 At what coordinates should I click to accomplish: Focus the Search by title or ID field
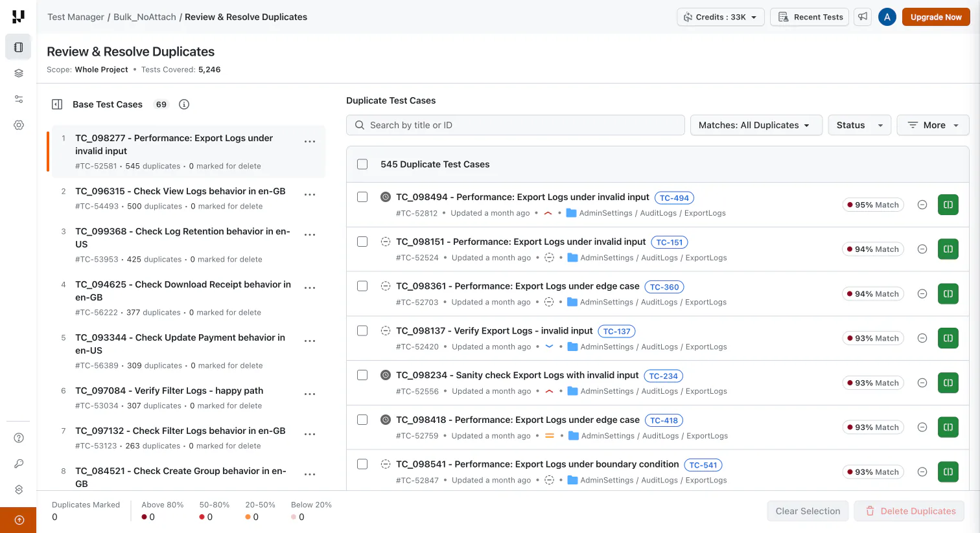tap(515, 125)
